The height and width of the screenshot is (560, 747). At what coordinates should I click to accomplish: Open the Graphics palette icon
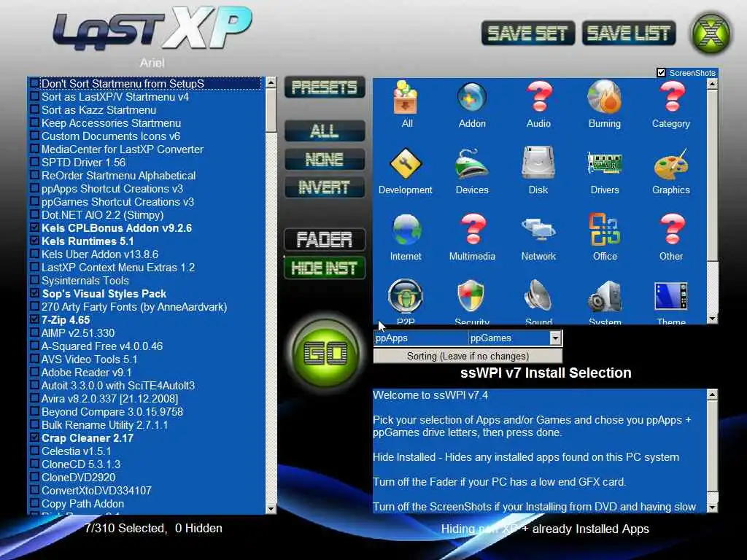point(671,164)
